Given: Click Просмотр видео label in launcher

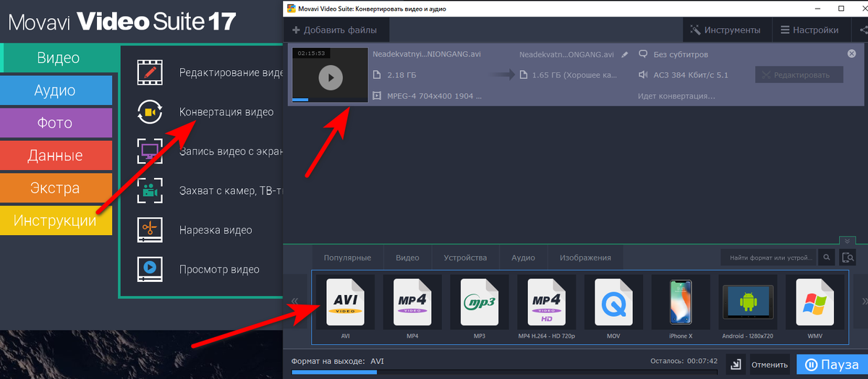Looking at the screenshot, I should pos(219,269).
